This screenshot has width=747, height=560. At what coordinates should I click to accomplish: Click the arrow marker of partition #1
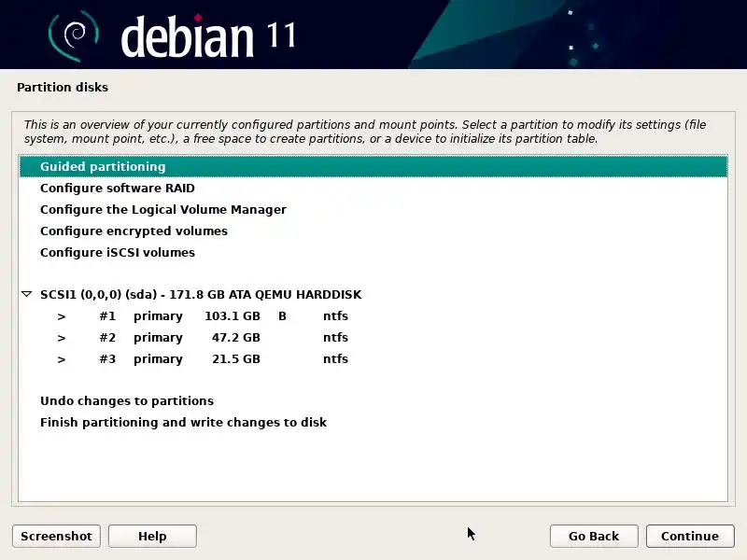(x=62, y=316)
